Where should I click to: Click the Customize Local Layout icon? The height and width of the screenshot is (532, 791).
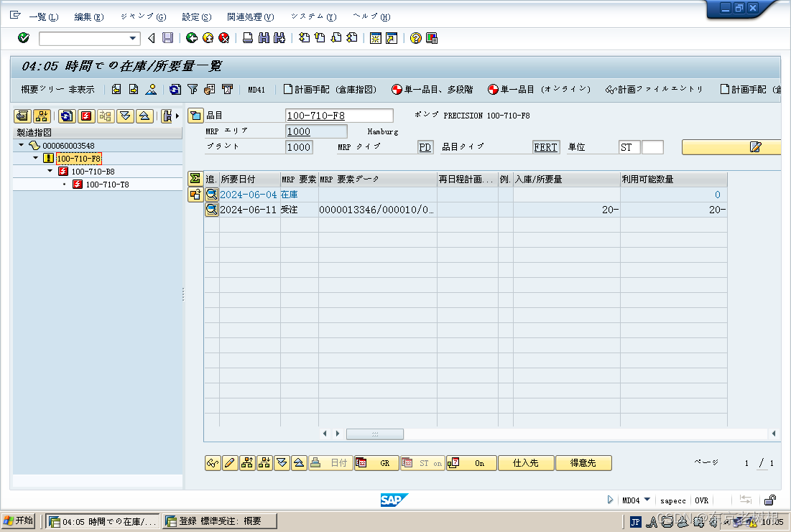point(432,38)
